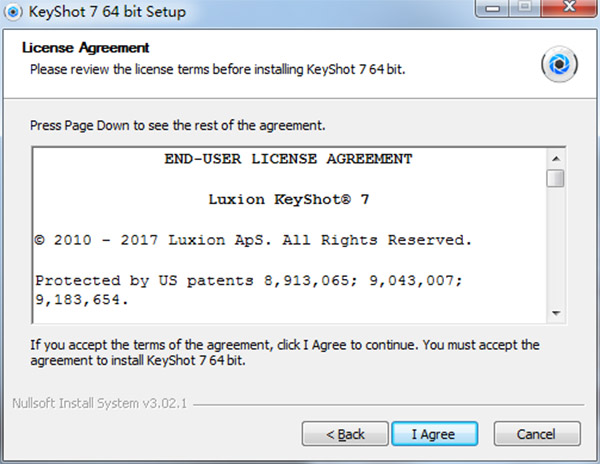Click the scroll up arrow in license box
The width and height of the screenshot is (600, 464).
tap(556, 159)
